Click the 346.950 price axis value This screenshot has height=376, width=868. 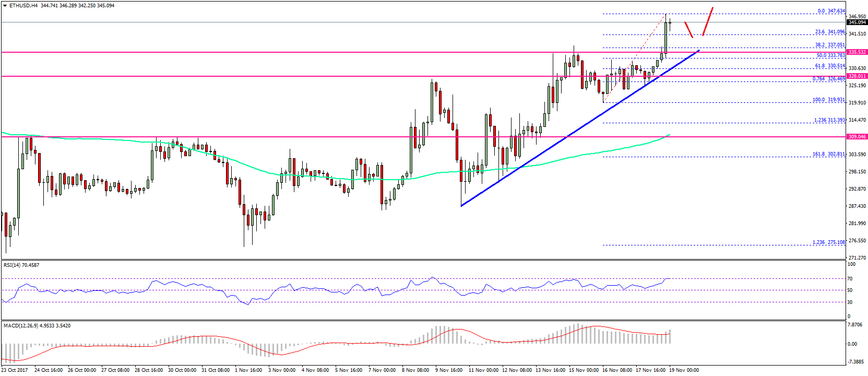[x=857, y=17]
